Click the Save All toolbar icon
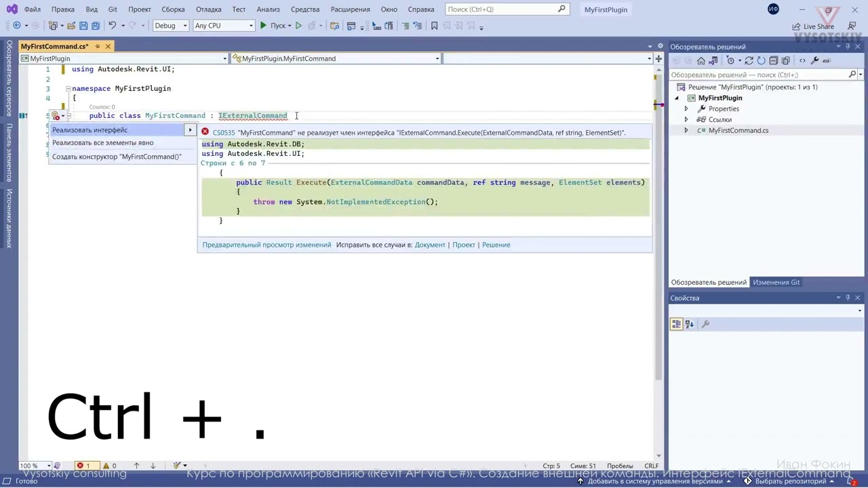868x488 pixels. pyautogui.click(x=96, y=26)
